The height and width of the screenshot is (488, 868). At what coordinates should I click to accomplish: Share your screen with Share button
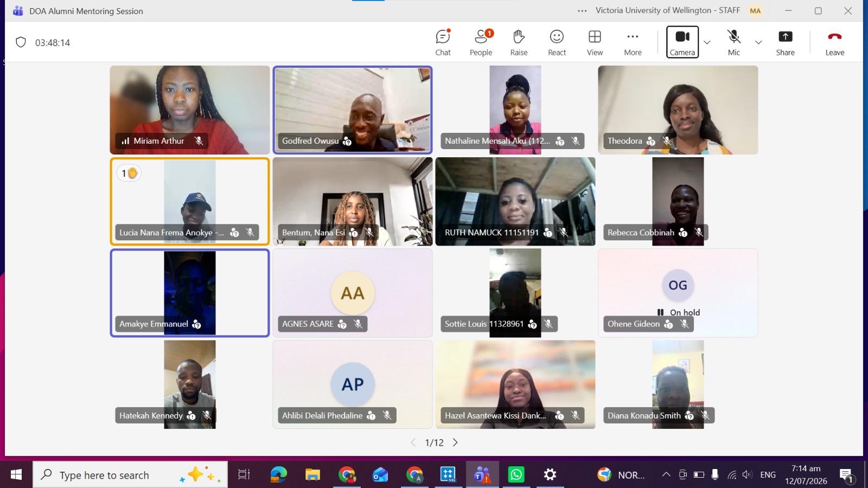[785, 43]
